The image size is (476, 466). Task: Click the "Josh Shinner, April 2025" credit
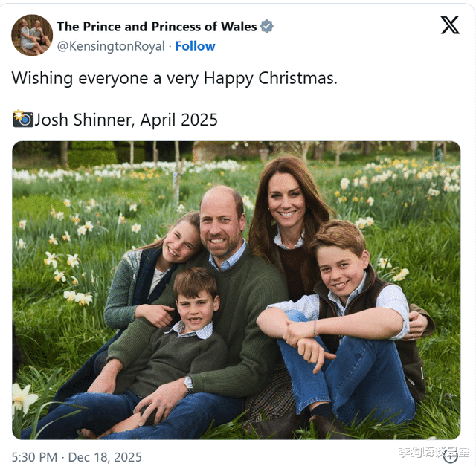pos(126,120)
